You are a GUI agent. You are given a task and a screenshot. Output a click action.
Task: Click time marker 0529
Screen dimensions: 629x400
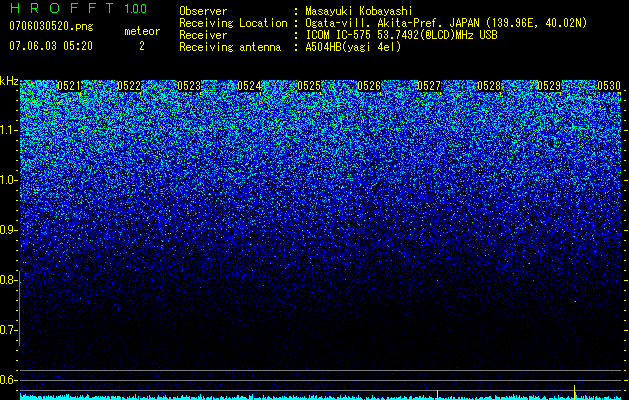pos(549,86)
